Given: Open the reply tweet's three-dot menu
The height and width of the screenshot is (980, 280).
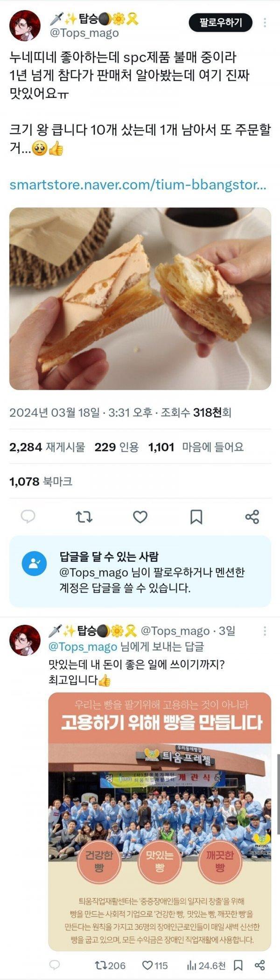Looking at the screenshot, I should click(x=265, y=631).
